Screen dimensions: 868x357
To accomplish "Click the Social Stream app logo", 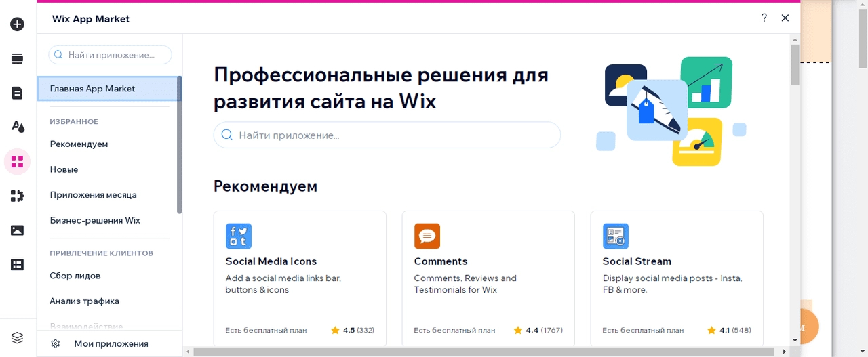I will click(616, 236).
